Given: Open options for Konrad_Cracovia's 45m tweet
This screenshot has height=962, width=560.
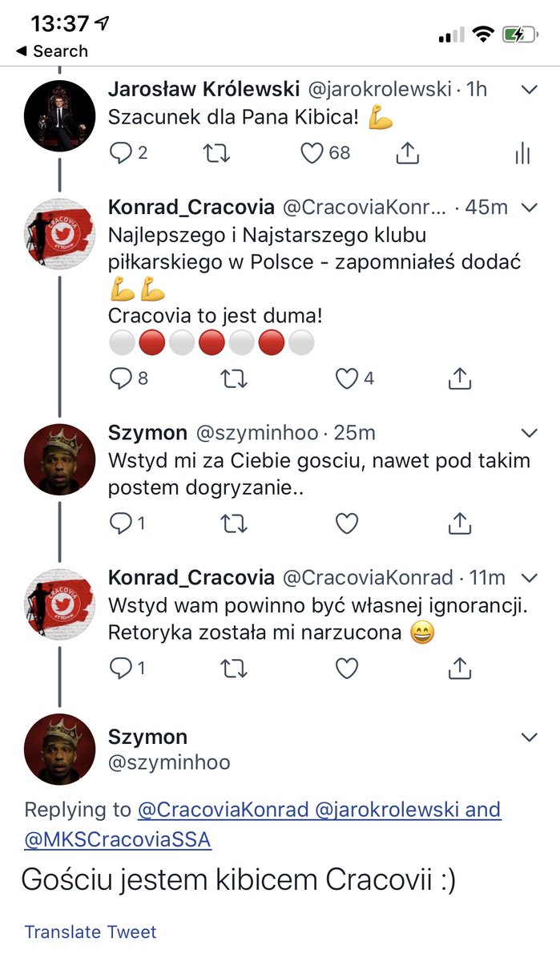Looking at the screenshot, I should coord(528,207).
